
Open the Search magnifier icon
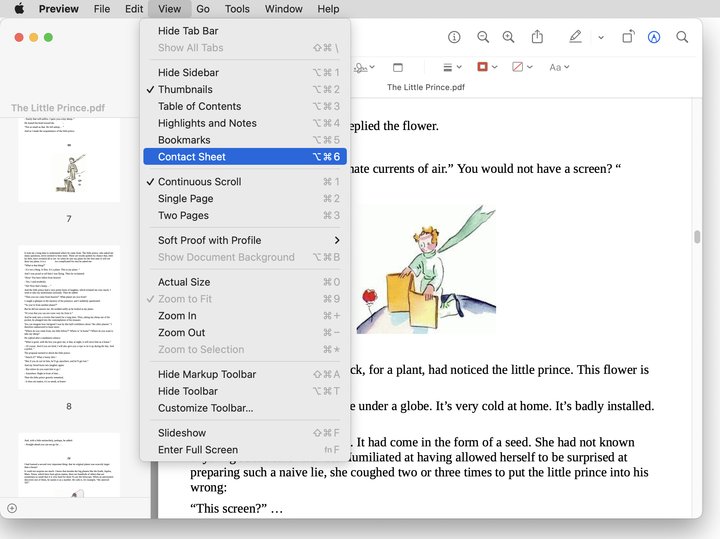(x=682, y=37)
